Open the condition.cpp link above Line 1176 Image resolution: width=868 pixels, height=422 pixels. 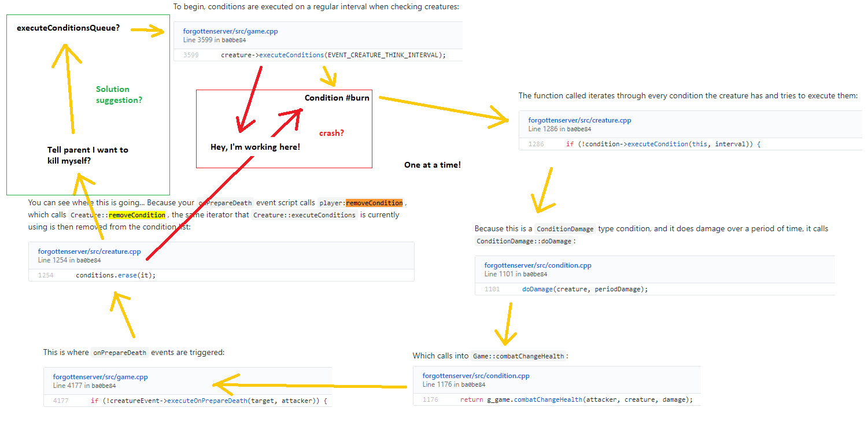(x=476, y=376)
